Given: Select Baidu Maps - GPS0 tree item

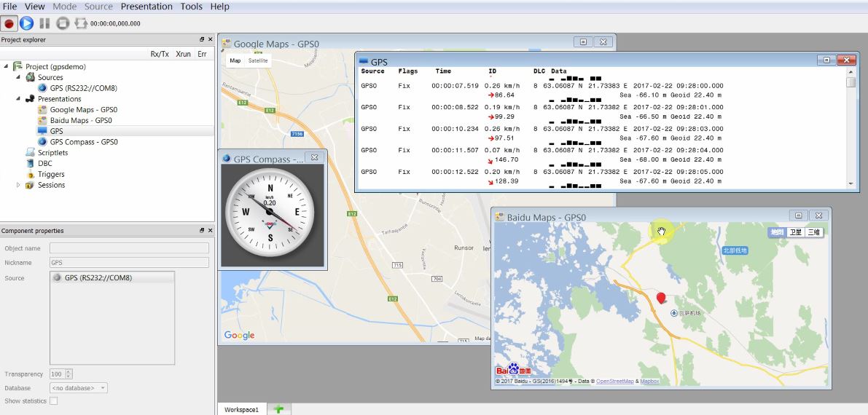Looking at the screenshot, I should (x=81, y=120).
